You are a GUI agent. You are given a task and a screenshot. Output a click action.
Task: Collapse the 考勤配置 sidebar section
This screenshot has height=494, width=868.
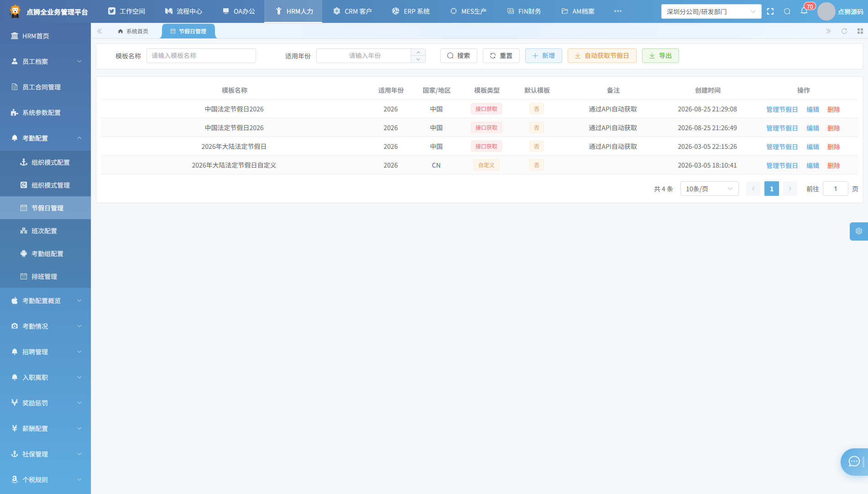point(46,138)
